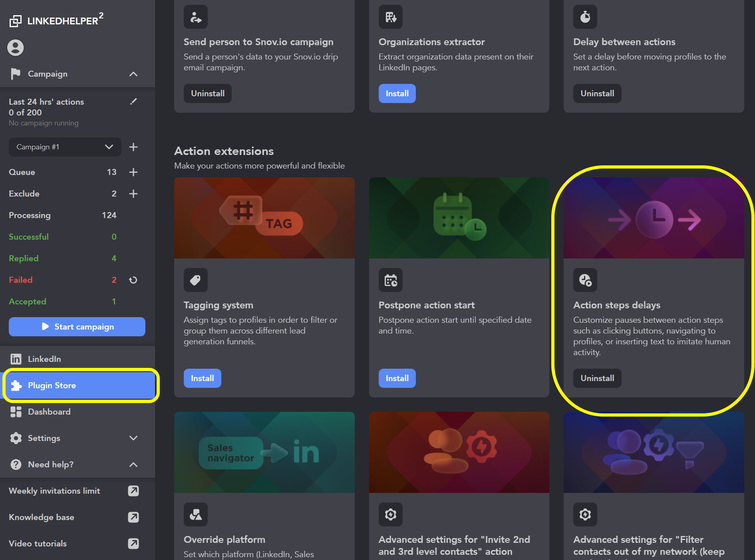Click the Invite 2nd and 3rd level advanced settings icon
Image resolution: width=755 pixels, height=560 pixels.
391,514
